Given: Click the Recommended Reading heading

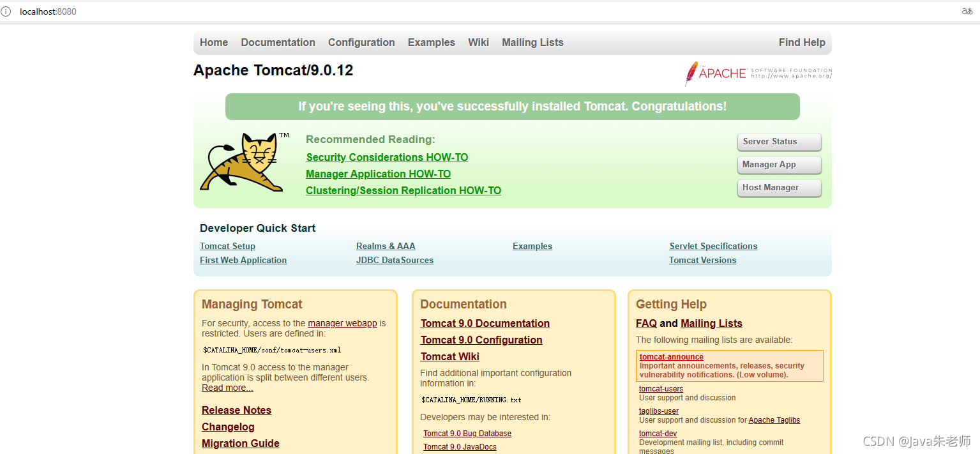Looking at the screenshot, I should [x=370, y=139].
